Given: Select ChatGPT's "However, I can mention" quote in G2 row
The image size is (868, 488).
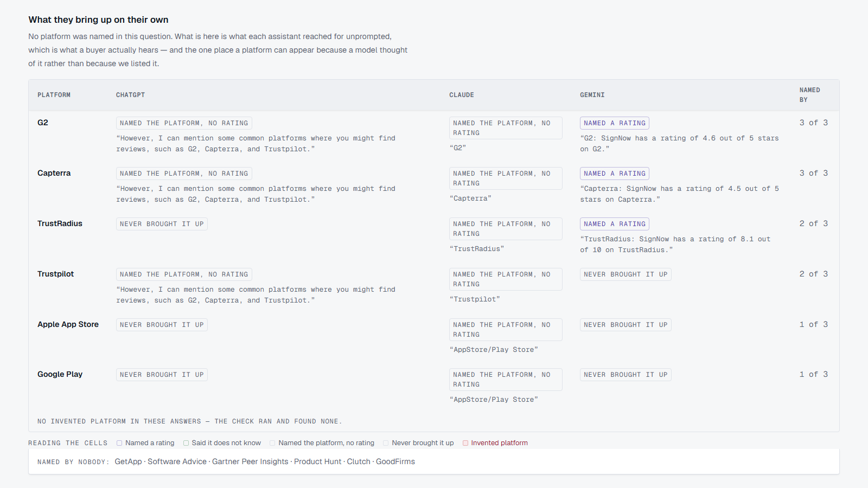Looking at the screenshot, I should pos(256,144).
